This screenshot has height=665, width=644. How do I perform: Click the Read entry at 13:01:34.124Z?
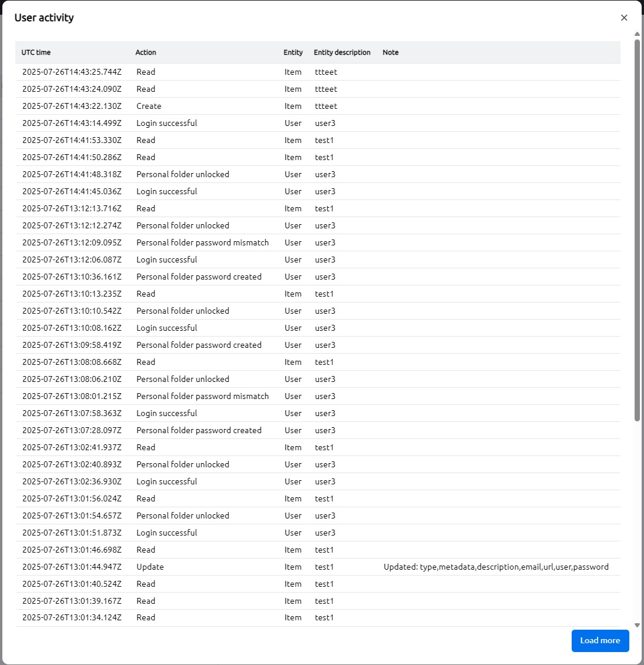(146, 617)
